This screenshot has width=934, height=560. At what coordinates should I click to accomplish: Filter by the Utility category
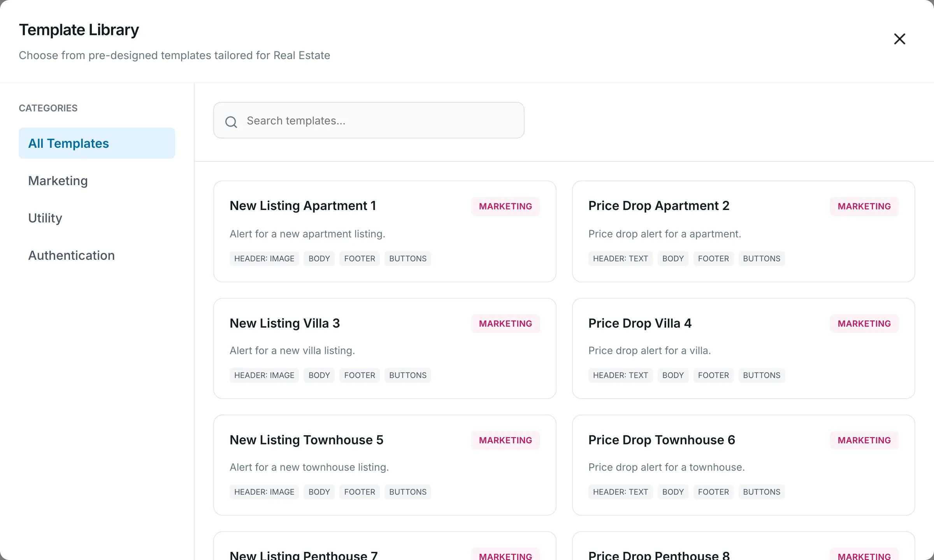pos(97,218)
